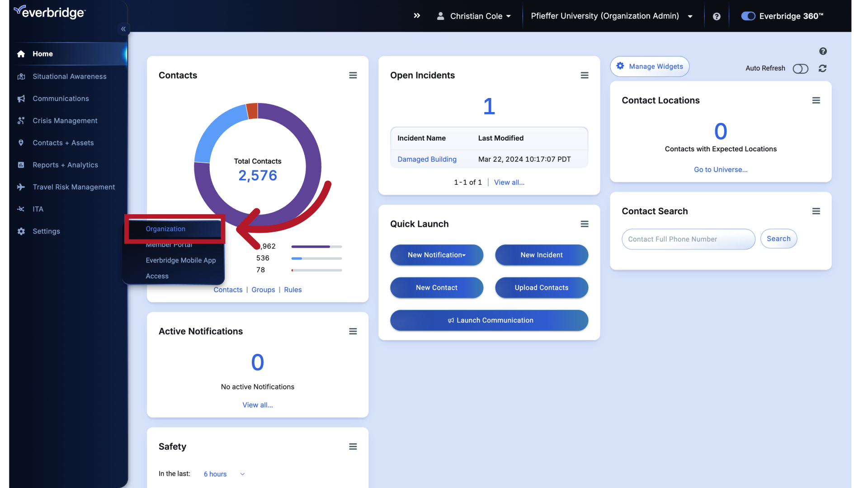This screenshot has height=488, width=868.
Task: Open Situational Awareness in the sidebar
Action: click(69, 76)
